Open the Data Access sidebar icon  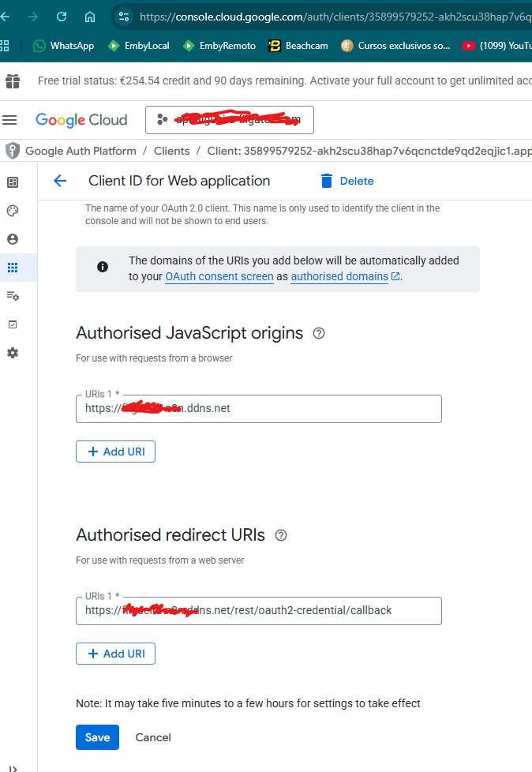[13, 296]
